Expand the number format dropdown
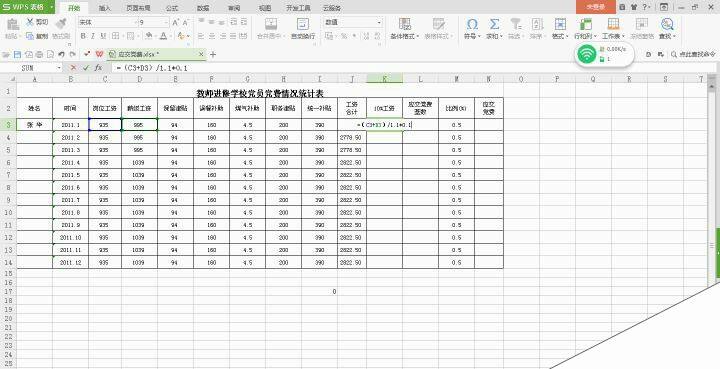 tap(379, 22)
